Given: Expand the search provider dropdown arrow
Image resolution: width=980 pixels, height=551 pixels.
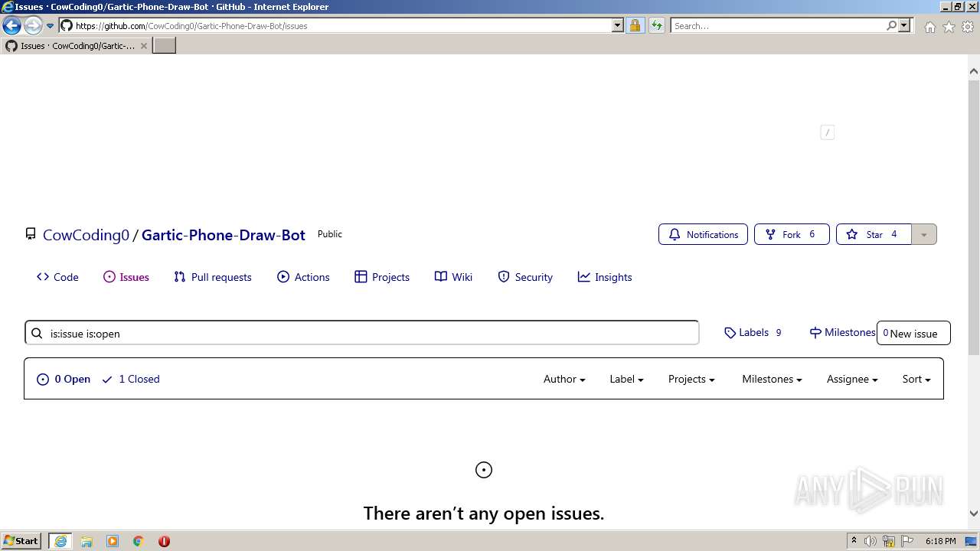Looking at the screenshot, I should click(904, 25).
